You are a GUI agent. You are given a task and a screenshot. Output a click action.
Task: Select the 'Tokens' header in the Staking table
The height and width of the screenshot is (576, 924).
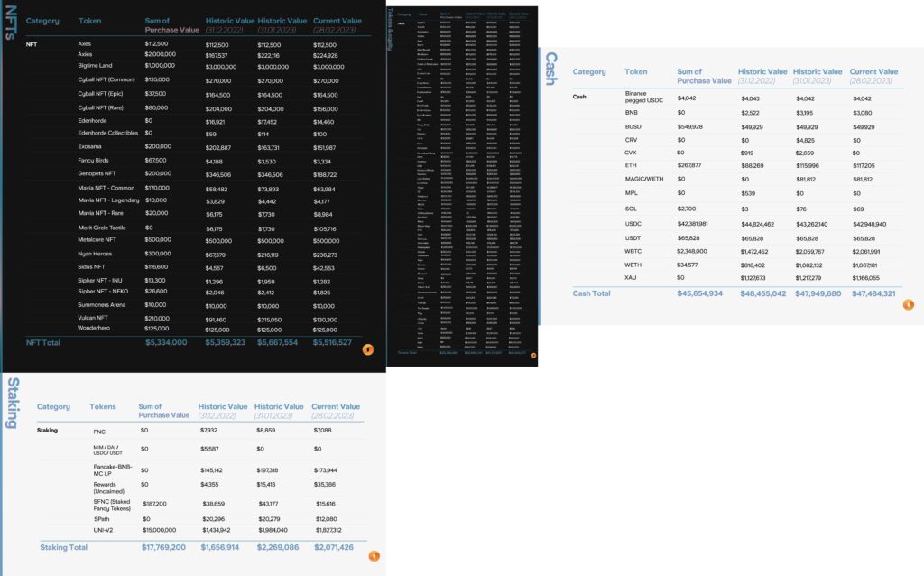tap(103, 407)
